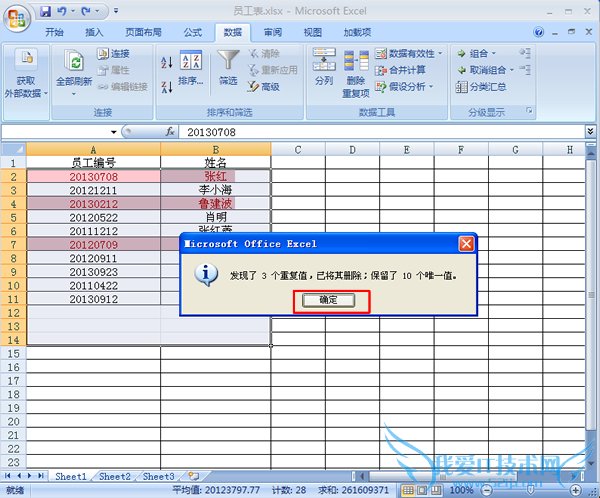The image size is (600, 498).
Task: Click cell containing 鲁建波
Action: tap(215, 204)
